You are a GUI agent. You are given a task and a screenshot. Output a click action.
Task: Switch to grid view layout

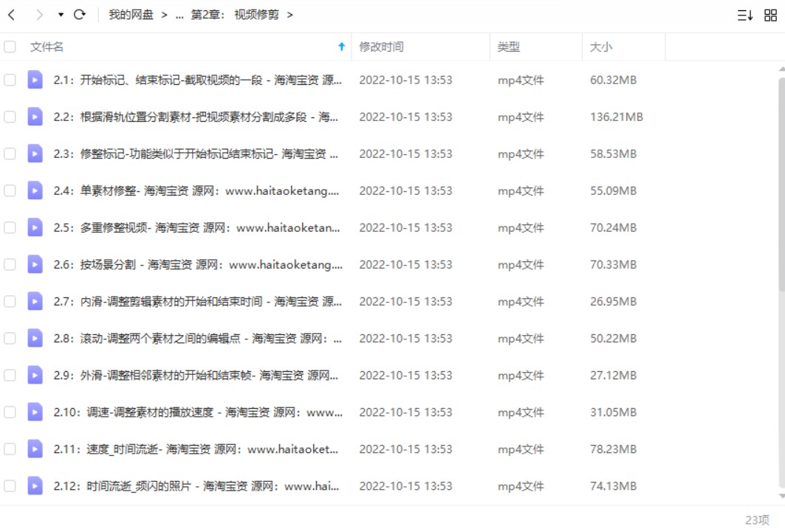770,15
